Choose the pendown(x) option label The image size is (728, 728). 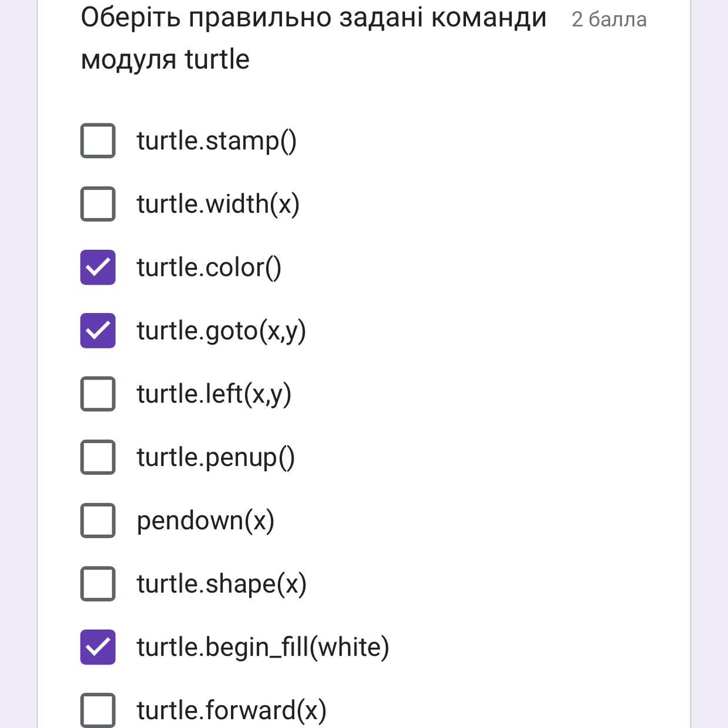[x=205, y=521]
